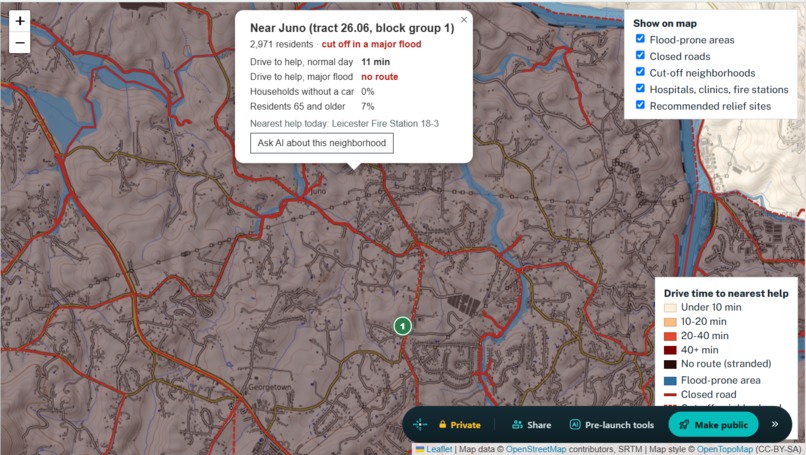The width and height of the screenshot is (806, 455).
Task: Click Ask AI about this neighborhood
Action: pos(322,143)
